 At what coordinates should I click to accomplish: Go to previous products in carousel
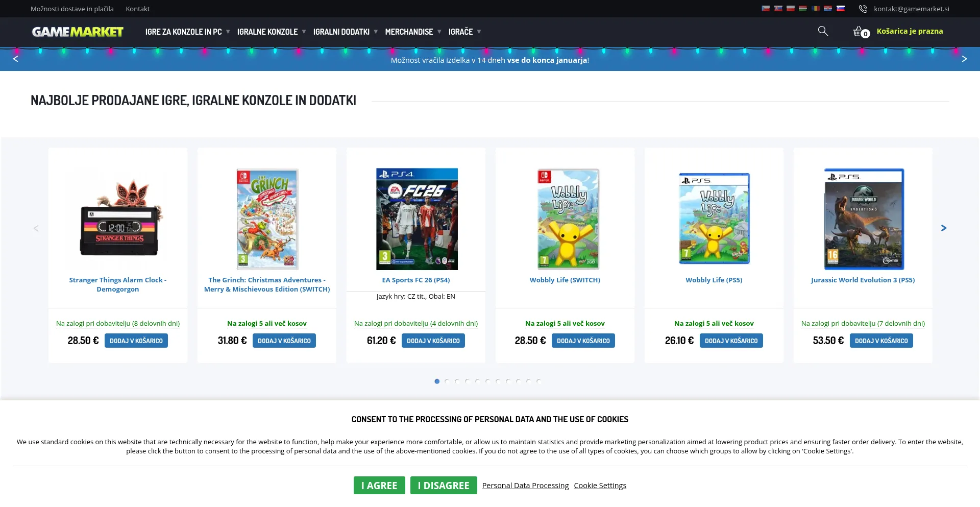(x=36, y=228)
